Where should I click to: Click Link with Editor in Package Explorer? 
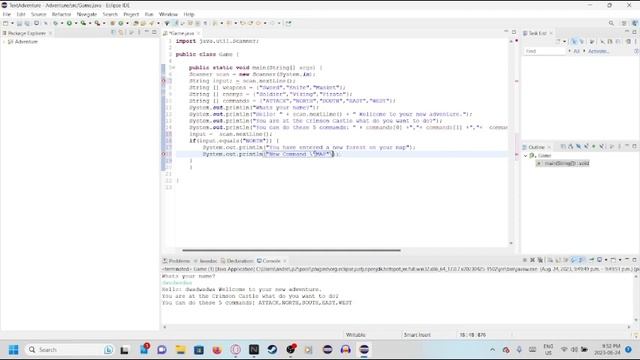click(121, 32)
